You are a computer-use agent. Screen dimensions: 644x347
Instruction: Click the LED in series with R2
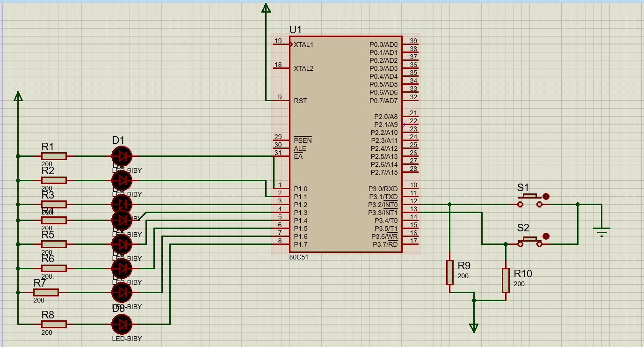pyautogui.click(x=122, y=180)
